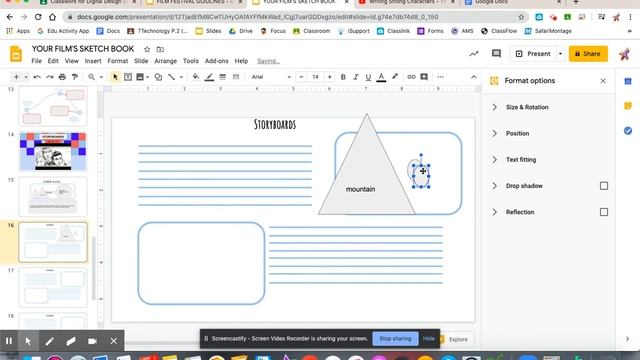
Task: Change the border weight
Action: tap(222, 77)
